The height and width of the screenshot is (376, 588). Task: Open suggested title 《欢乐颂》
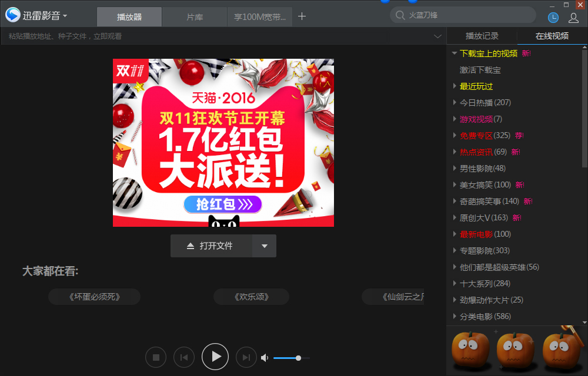[x=251, y=297]
